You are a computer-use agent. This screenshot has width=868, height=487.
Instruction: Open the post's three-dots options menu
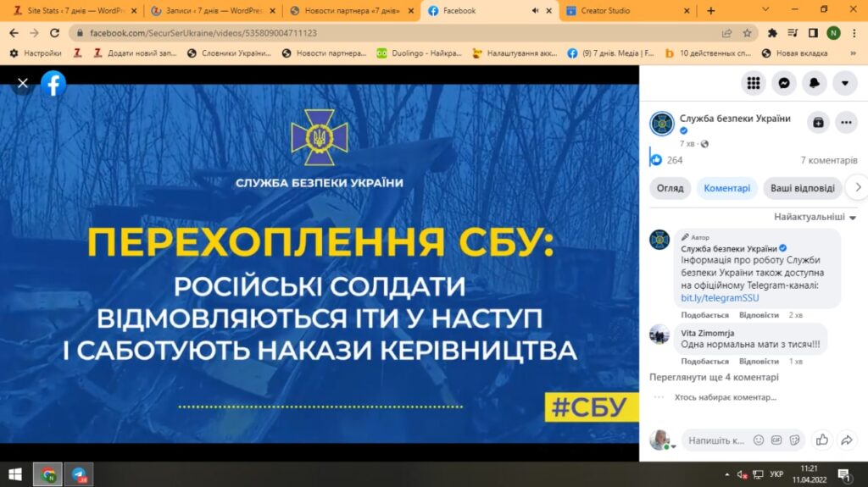(x=846, y=123)
